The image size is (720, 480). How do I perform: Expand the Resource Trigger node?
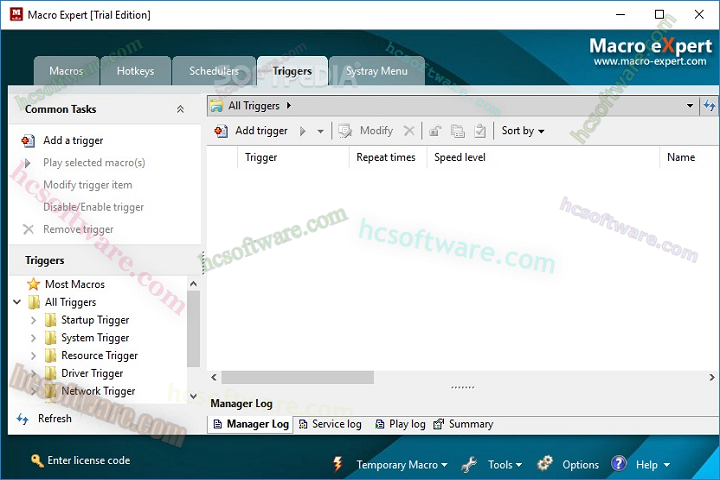point(33,356)
